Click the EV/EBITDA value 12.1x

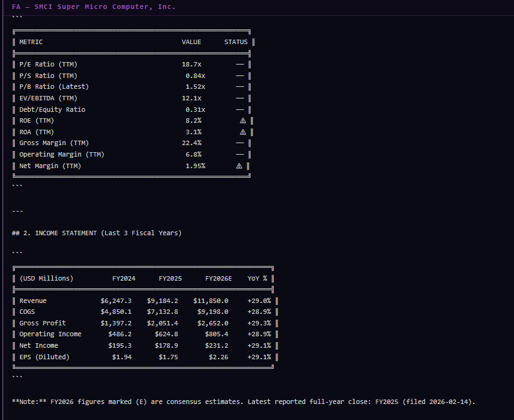[192, 98]
